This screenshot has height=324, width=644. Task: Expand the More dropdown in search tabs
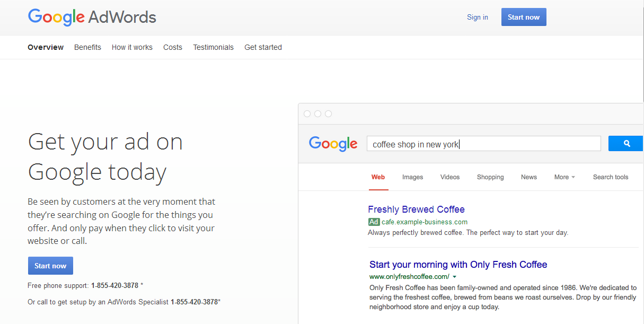[564, 177]
